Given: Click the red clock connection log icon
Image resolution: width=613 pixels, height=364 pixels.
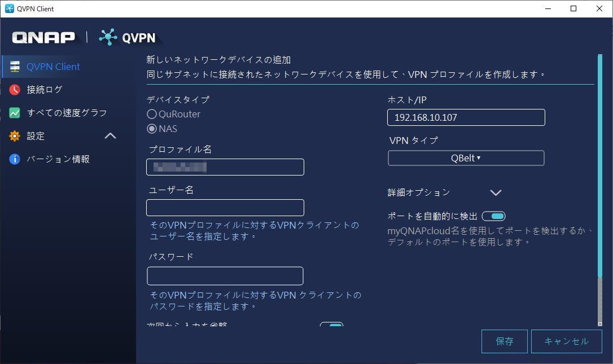Looking at the screenshot, I should coord(15,90).
